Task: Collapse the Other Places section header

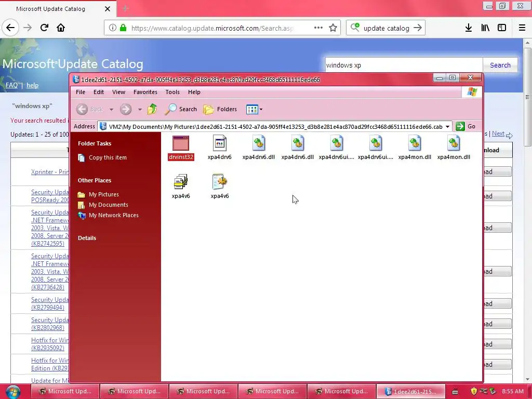Action: [x=95, y=180]
